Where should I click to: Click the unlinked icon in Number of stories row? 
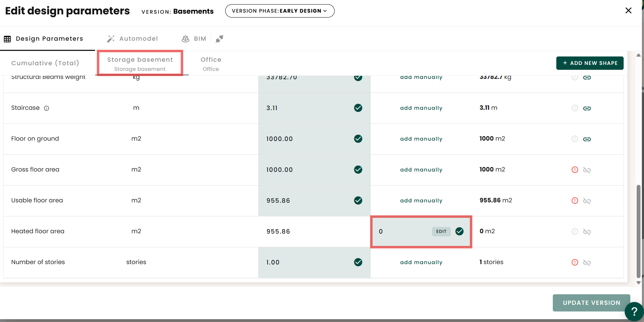pyautogui.click(x=587, y=263)
